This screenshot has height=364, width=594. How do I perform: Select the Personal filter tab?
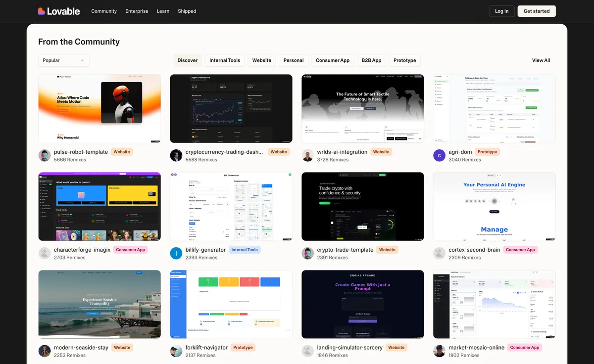294,60
